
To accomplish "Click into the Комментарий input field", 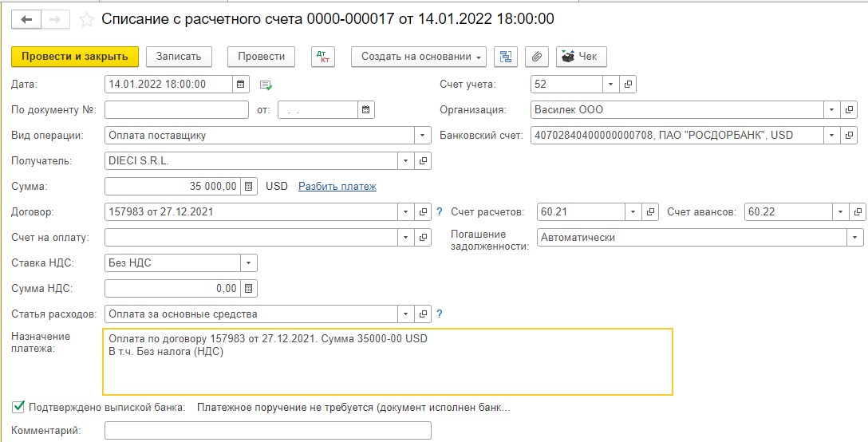I will [267, 431].
